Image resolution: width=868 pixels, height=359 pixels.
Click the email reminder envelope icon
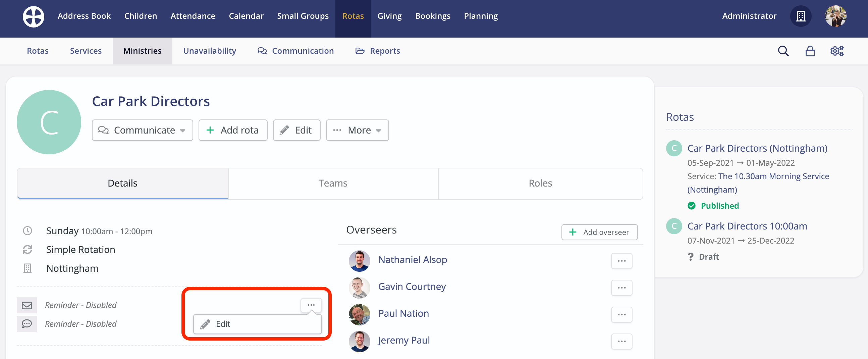[26, 305]
